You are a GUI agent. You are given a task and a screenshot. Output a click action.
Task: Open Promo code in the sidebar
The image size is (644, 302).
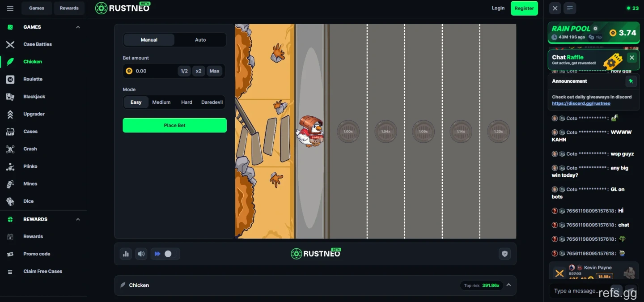pos(37,254)
